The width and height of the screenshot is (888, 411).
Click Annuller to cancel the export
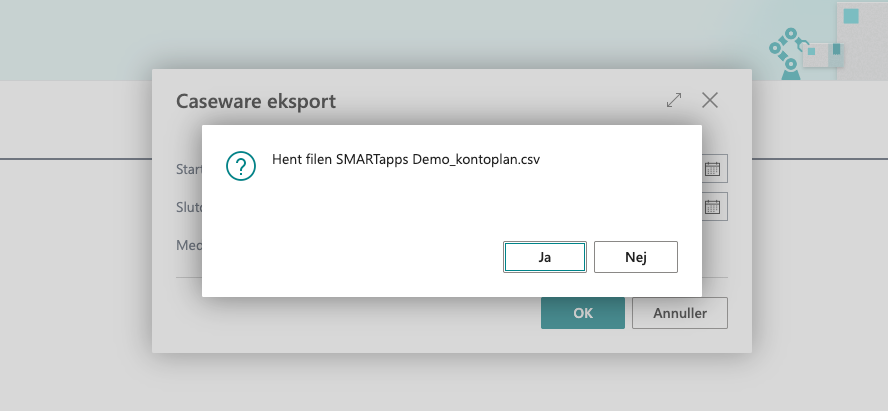point(679,313)
